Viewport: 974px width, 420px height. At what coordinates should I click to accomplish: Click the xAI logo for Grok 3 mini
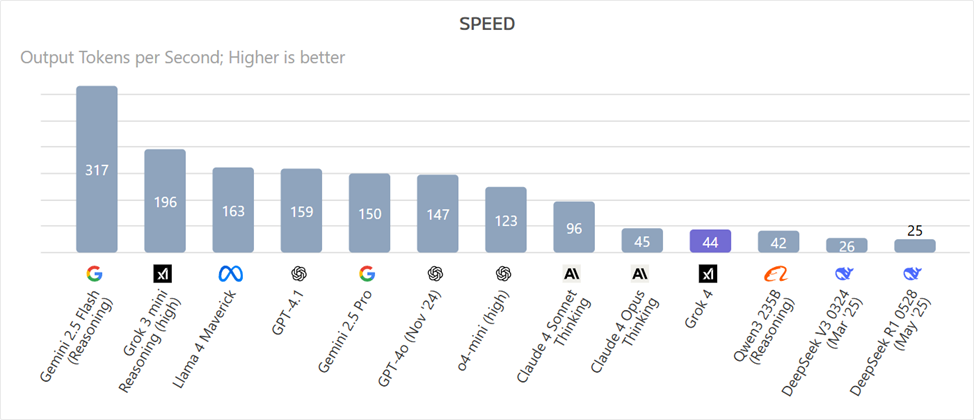164,273
